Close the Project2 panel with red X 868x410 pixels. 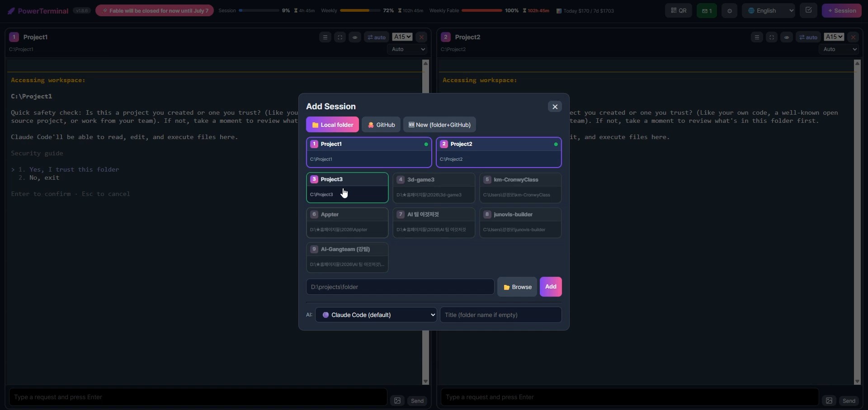coord(853,37)
